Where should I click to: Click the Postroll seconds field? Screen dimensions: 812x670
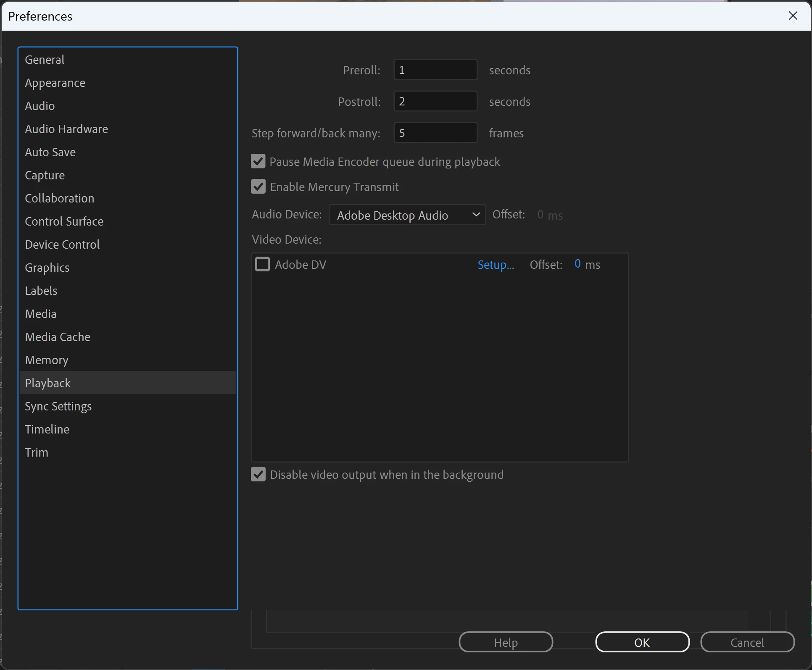tap(435, 101)
